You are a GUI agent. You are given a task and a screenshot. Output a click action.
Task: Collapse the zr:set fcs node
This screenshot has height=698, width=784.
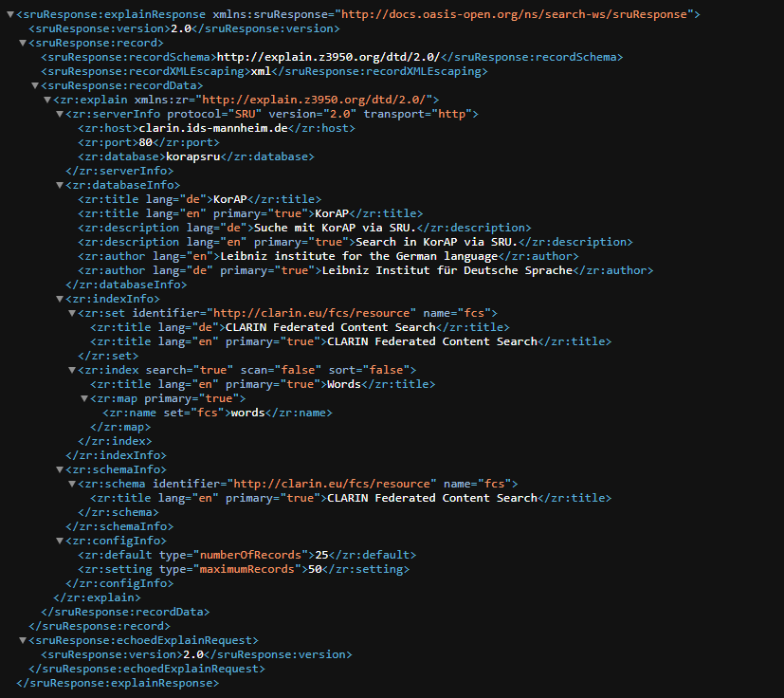72,313
